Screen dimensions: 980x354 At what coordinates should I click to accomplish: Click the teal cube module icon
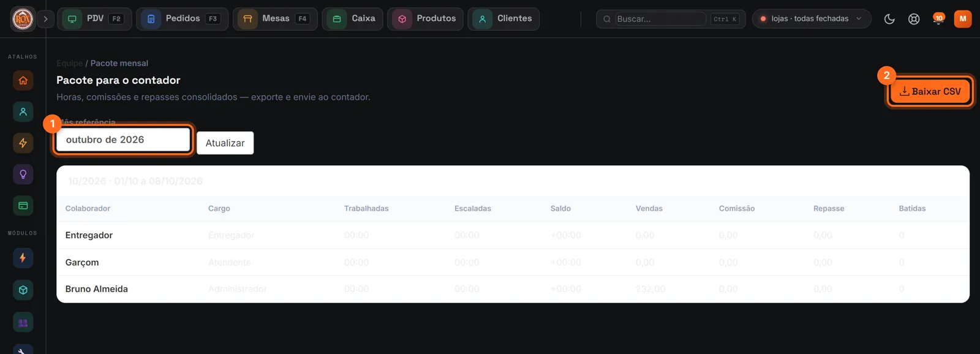pos(23,290)
